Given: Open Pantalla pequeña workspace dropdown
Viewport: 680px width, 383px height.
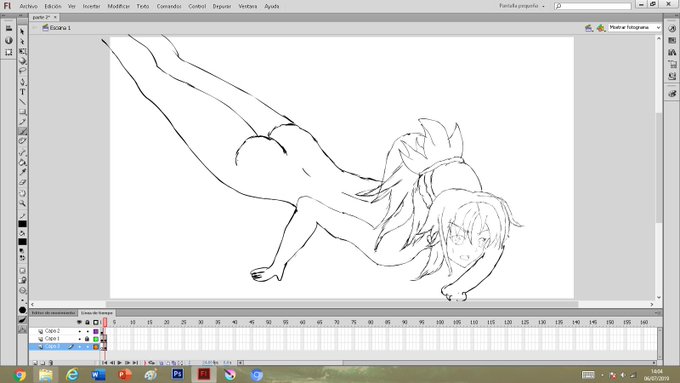Looking at the screenshot, I should click(522, 6).
